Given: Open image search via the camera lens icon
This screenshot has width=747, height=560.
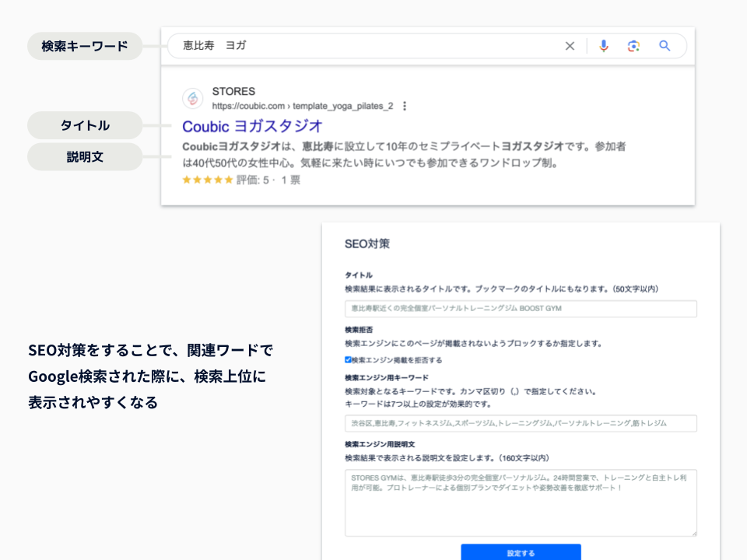Looking at the screenshot, I should [633, 46].
